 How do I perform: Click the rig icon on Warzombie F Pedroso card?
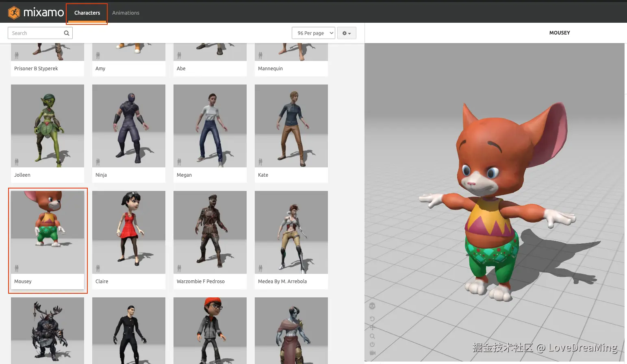(x=179, y=268)
